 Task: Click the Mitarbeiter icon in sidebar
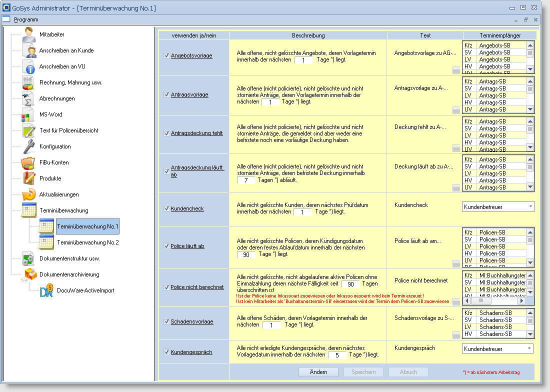pyautogui.click(x=29, y=34)
